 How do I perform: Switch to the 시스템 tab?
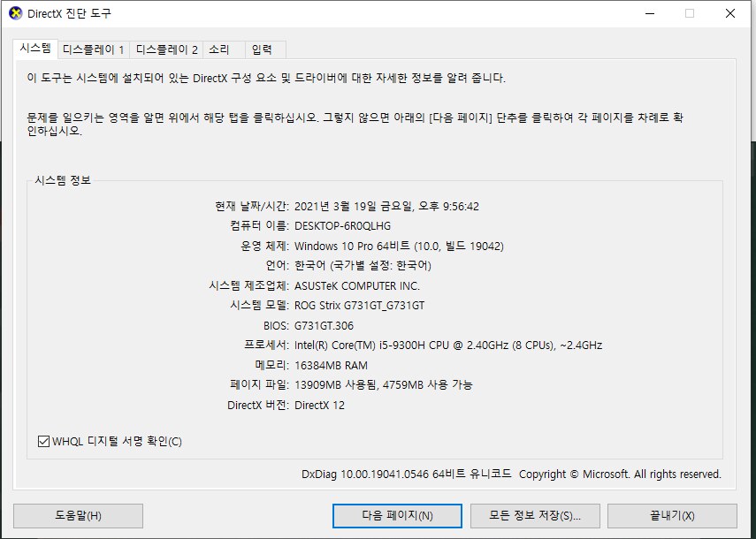click(35, 49)
